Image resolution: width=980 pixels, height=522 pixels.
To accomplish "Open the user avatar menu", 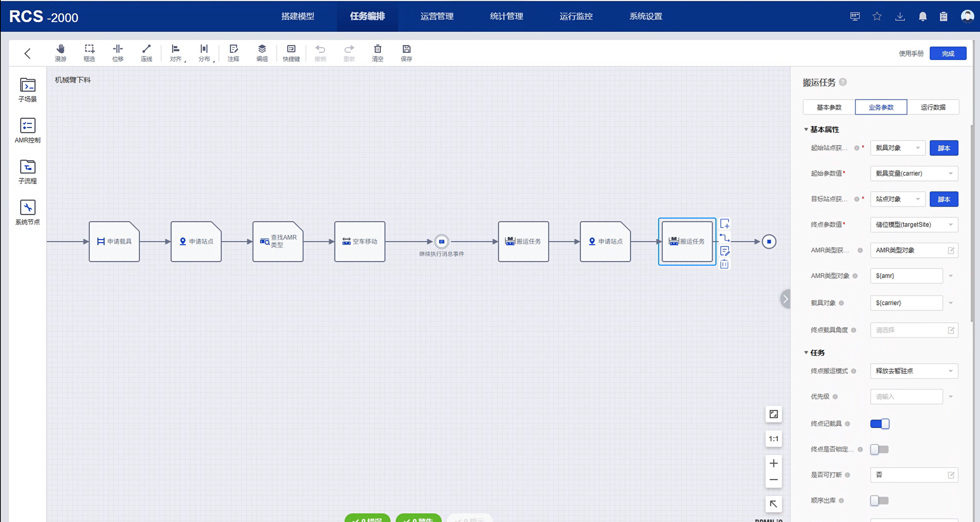I will coord(967,16).
